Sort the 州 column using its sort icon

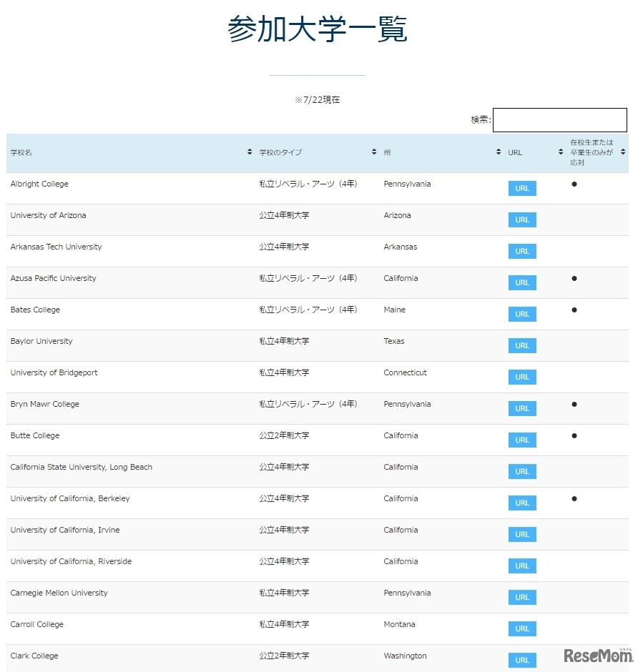click(x=498, y=152)
